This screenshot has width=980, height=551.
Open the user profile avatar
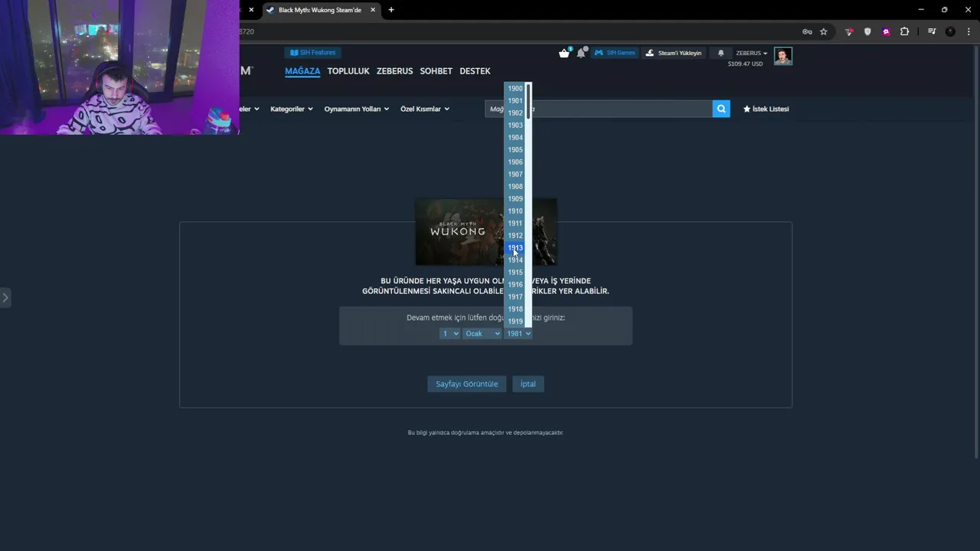tap(782, 56)
